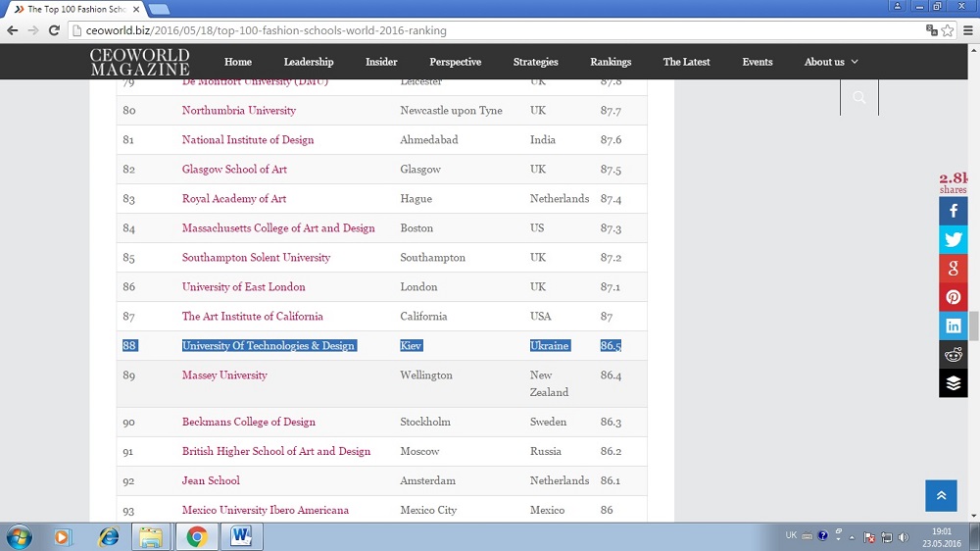Open a new browser tab
This screenshot has height=551, width=980.
[160, 10]
